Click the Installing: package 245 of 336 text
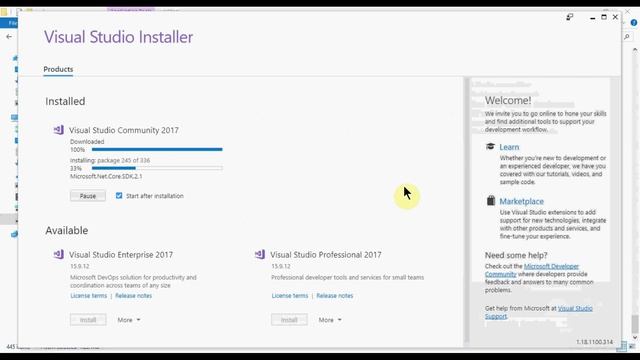This screenshot has height=360, width=640. point(110,160)
